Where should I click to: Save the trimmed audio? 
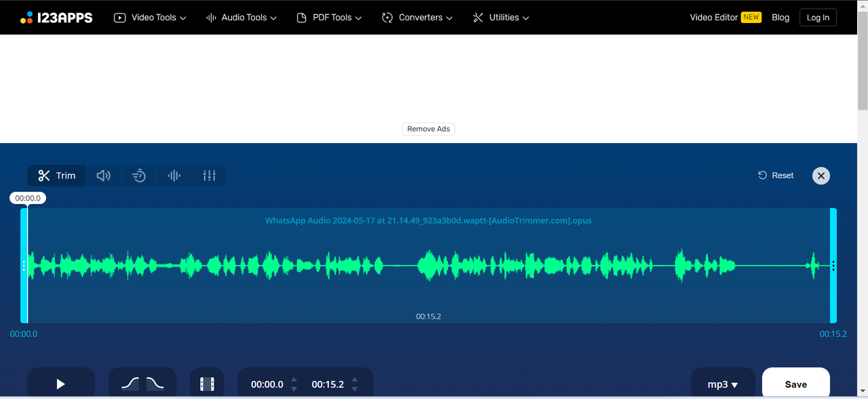(796, 384)
